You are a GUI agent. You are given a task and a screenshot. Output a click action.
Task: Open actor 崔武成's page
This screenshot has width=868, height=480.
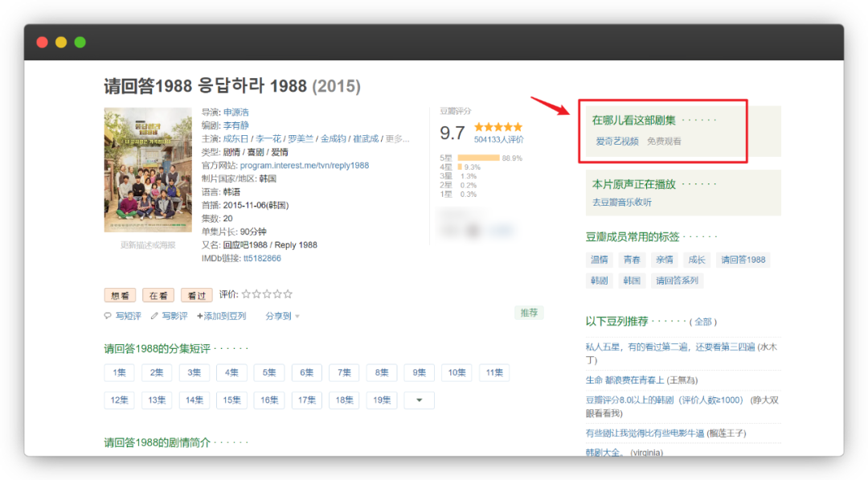pos(366,138)
